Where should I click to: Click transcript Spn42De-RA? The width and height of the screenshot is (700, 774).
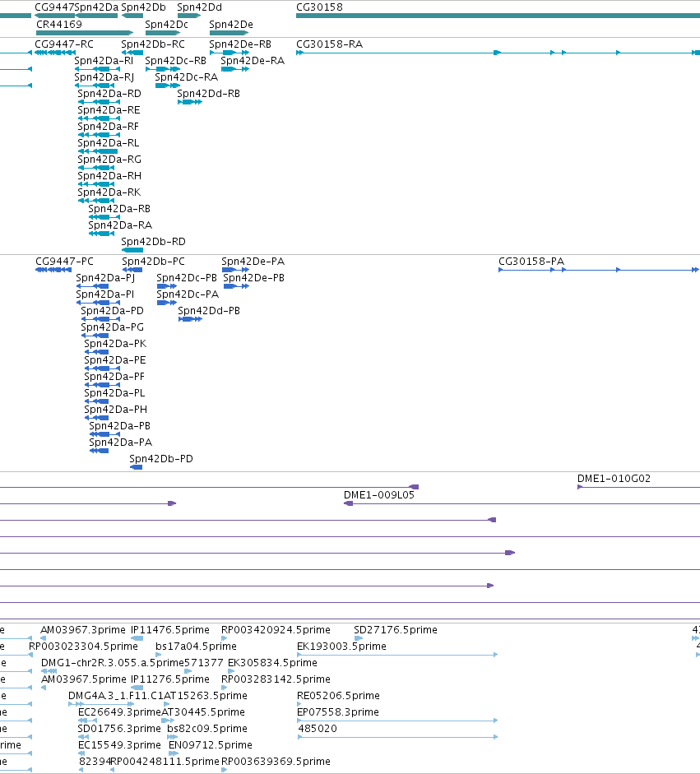click(x=253, y=61)
